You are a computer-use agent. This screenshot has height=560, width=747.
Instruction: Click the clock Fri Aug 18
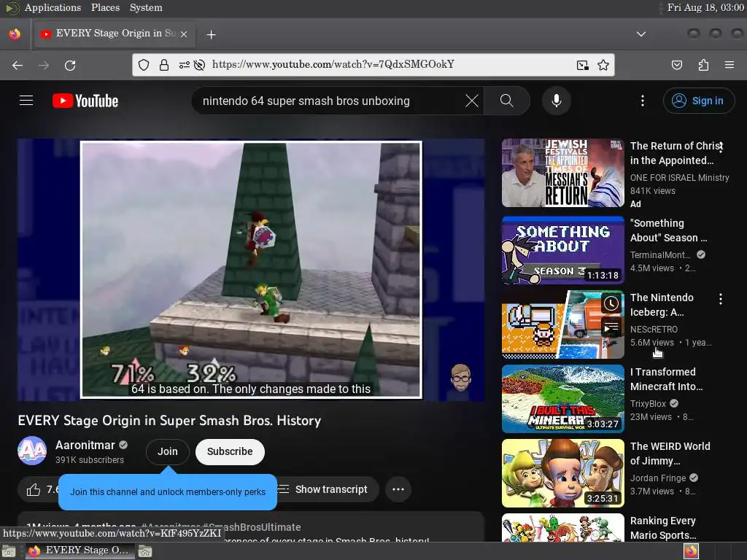[x=705, y=7]
